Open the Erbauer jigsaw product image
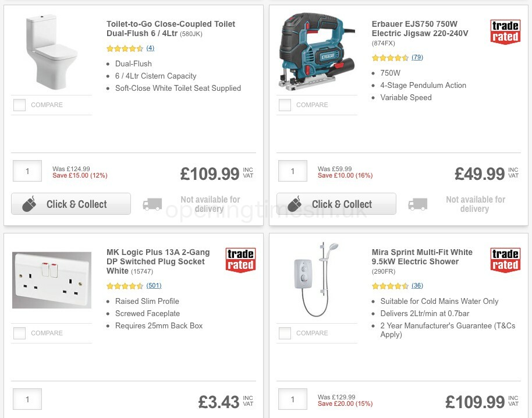The height and width of the screenshot is (418, 532). 317,51
